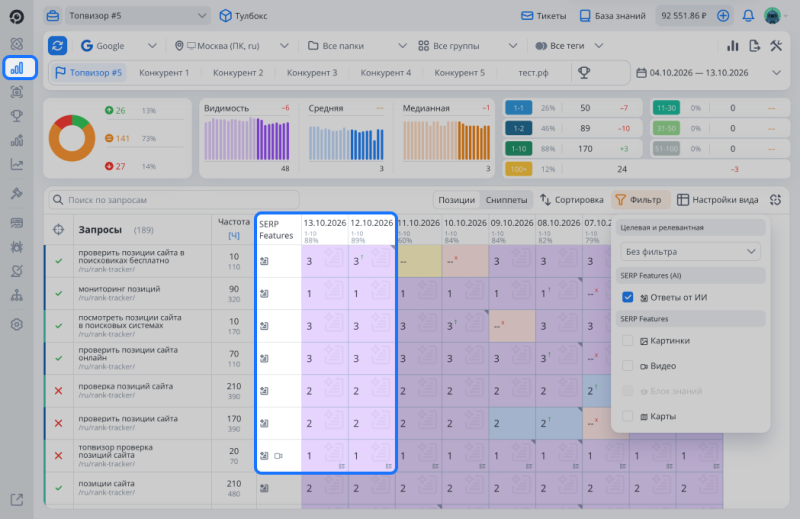Screen dimensions: 800x519
Task: Open the trophy icon in left sidebar
Action: [17, 116]
